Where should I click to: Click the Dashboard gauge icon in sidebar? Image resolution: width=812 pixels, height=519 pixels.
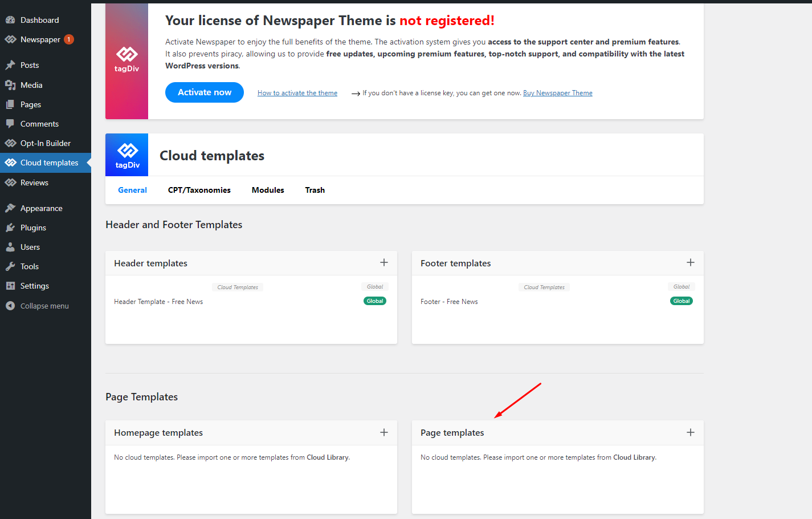click(10, 20)
